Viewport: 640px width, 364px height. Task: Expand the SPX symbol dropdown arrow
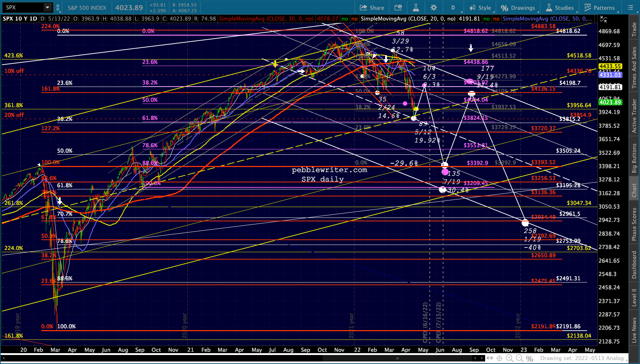tap(48, 8)
